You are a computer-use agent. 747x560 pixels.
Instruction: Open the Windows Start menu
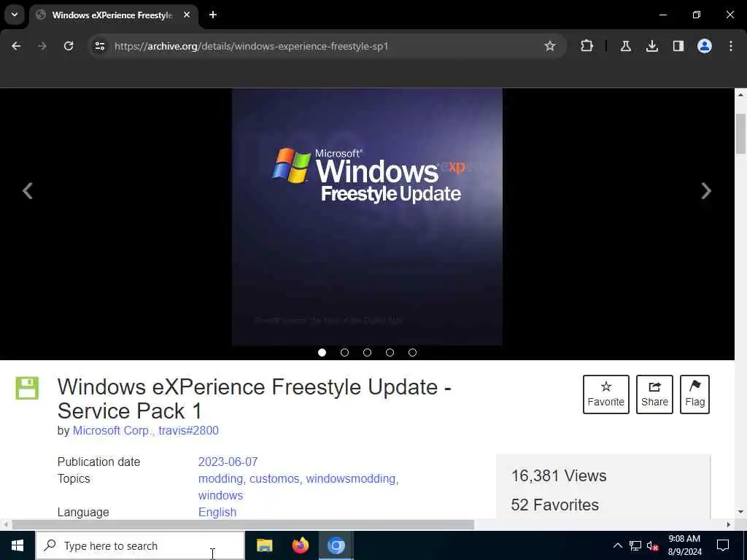(18, 545)
